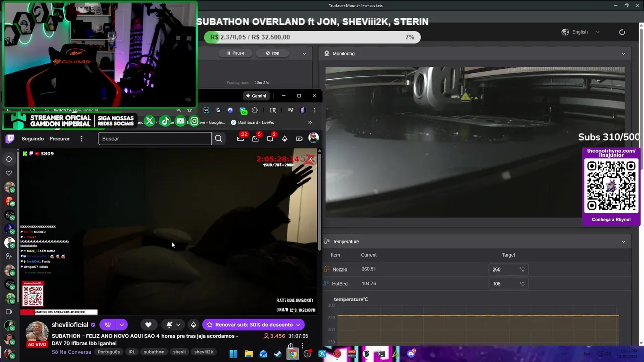Collapse chat arrow on the stream player

tap(312, 159)
